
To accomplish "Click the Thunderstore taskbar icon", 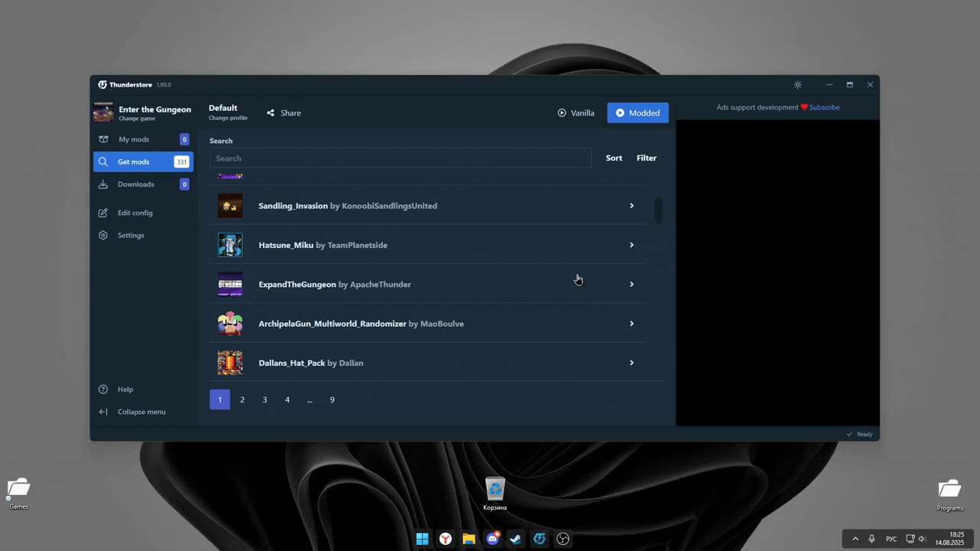I will 540,539.
